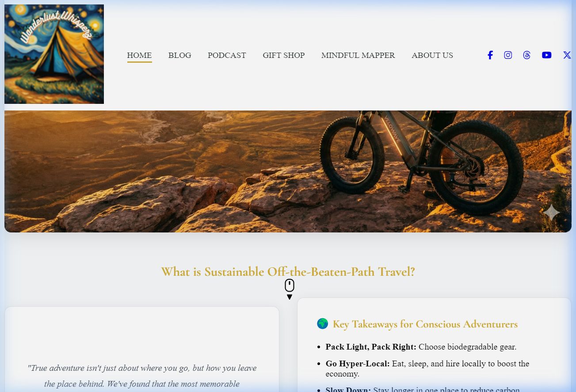
Task: Open the Instagram social icon
Action: [508, 55]
